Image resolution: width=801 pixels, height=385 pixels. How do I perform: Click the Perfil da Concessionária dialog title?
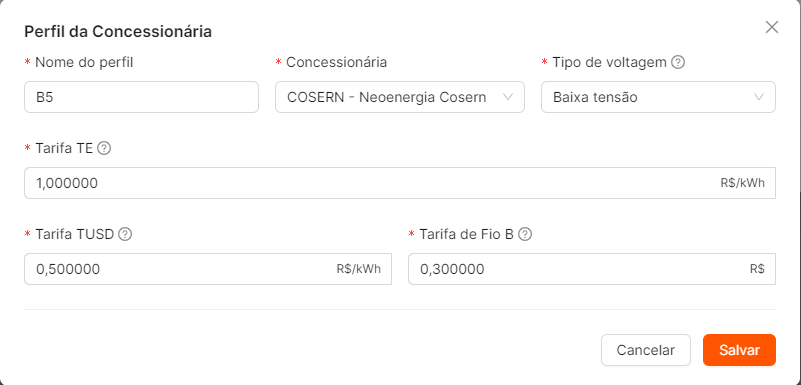point(118,32)
